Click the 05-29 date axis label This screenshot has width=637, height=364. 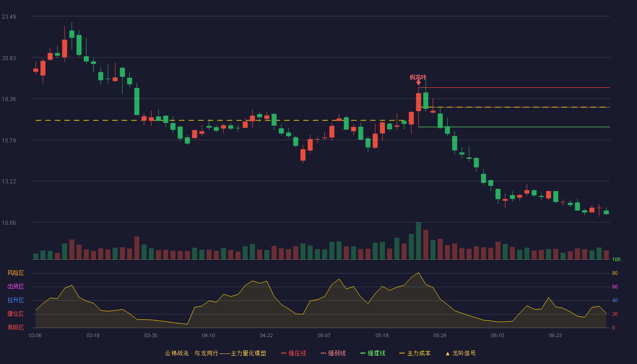(440, 335)
